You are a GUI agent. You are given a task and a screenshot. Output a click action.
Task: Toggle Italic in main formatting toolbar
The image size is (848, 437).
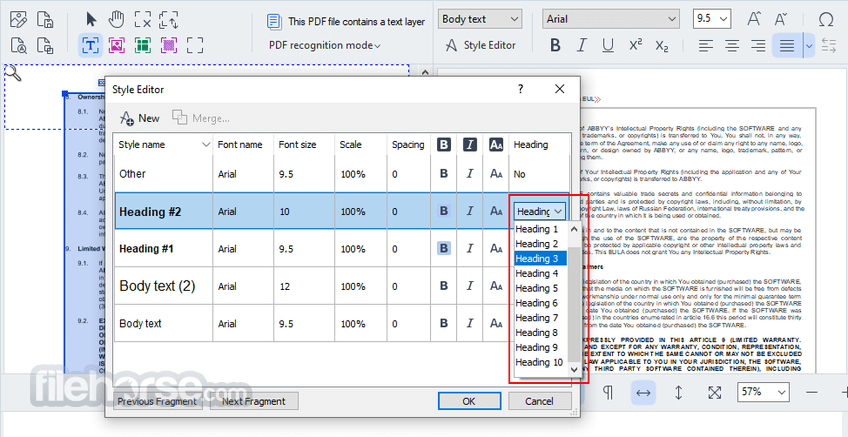click(x=581, y=45)
